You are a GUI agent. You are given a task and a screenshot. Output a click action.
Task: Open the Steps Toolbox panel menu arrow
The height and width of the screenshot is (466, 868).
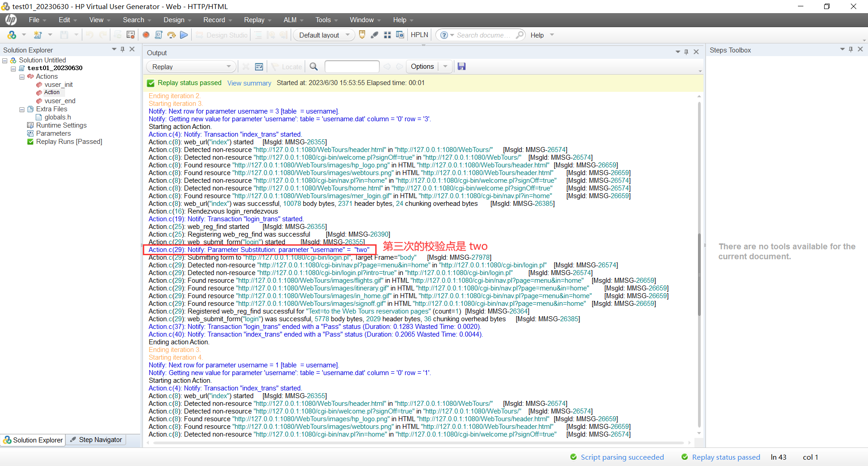(842, 49)
